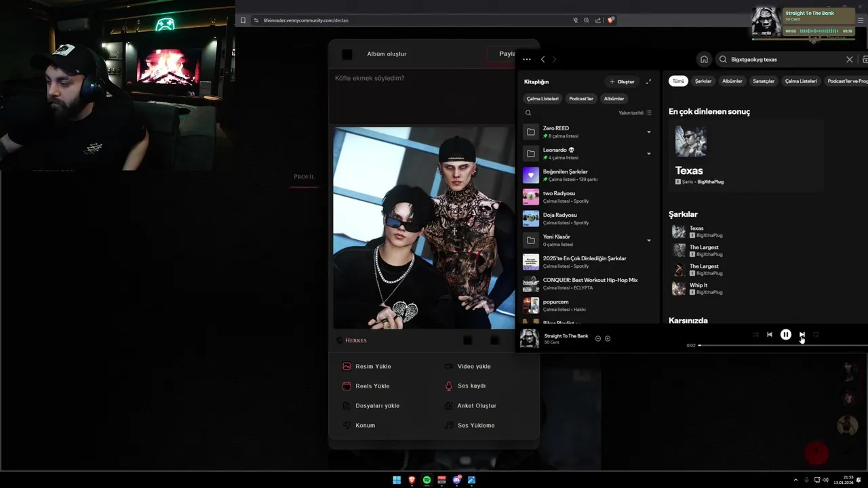
Task: Open Doja Radyosu playlist
Action: point(587,218)
